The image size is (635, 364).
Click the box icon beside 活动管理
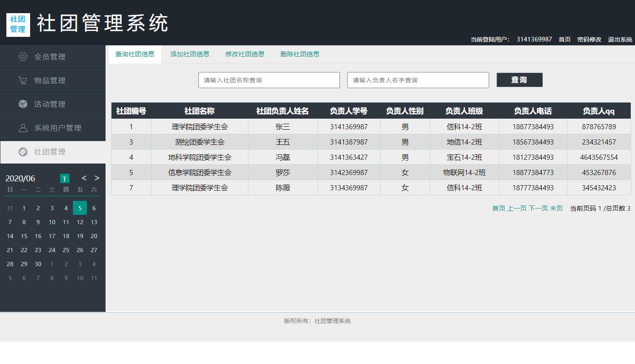22,104
